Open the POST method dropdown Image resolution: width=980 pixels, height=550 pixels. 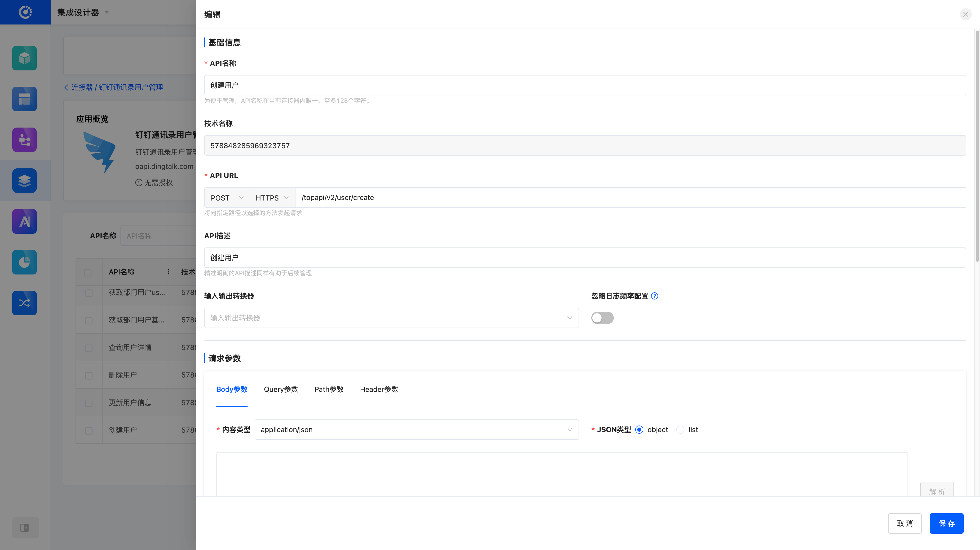pos(227,197)
